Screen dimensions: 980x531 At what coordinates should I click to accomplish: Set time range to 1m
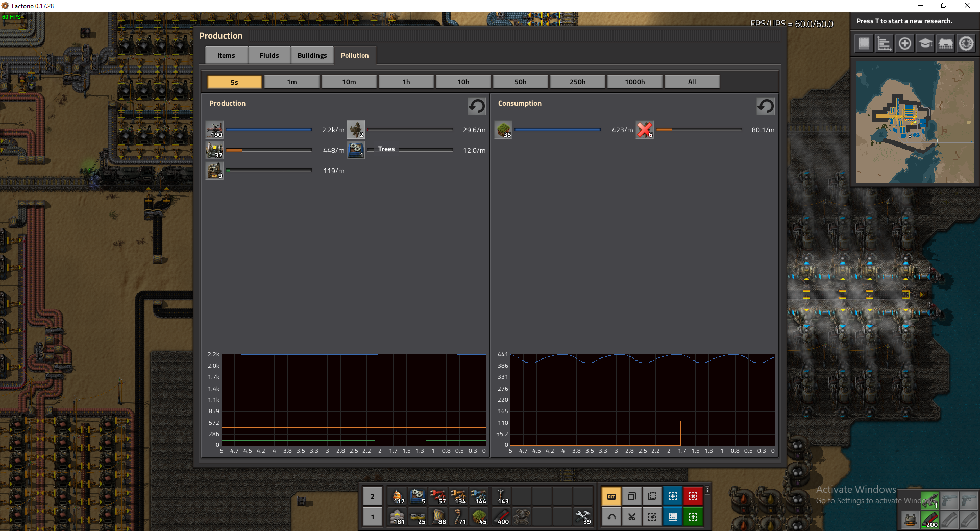point(292,82)
